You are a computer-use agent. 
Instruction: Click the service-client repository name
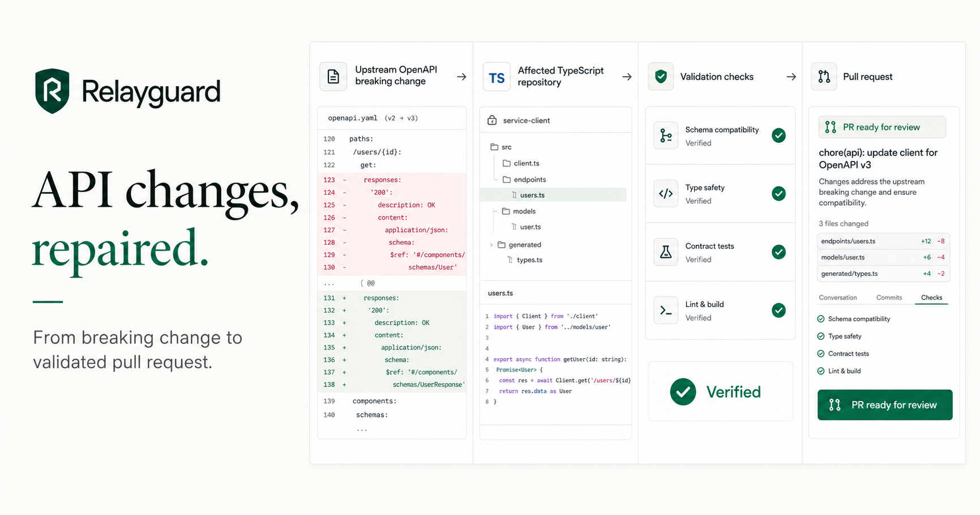tap(527, 121)
